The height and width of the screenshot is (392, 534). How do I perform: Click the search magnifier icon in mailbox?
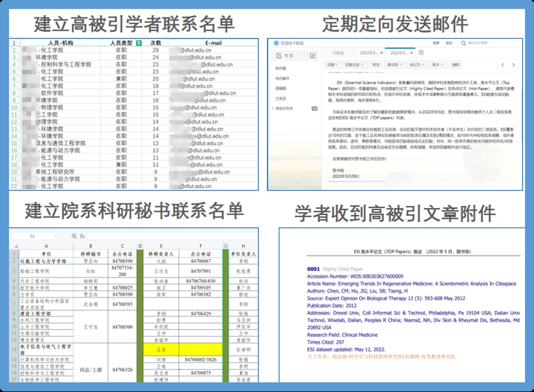[x=464, y=43]
